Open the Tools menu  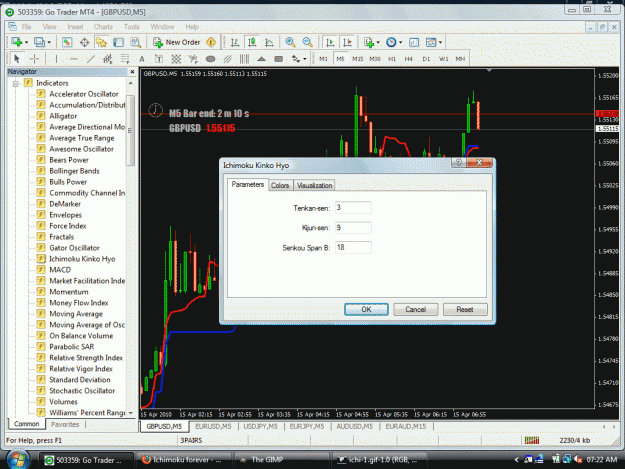131,27
